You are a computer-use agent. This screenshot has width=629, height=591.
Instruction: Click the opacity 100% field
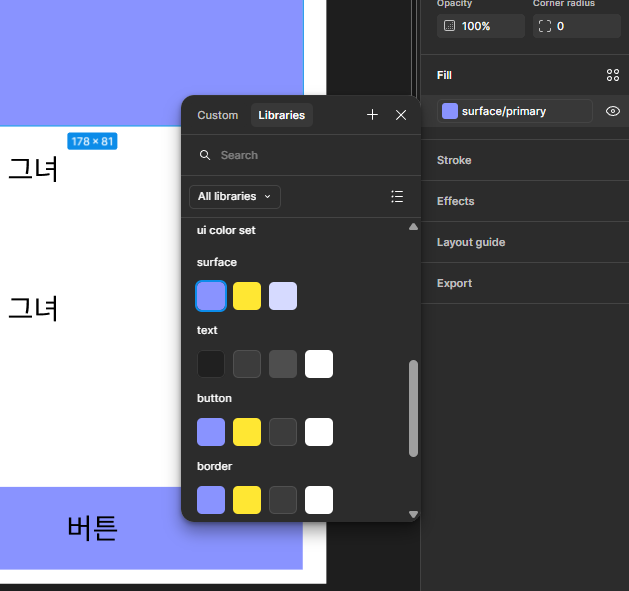(481, 26)
